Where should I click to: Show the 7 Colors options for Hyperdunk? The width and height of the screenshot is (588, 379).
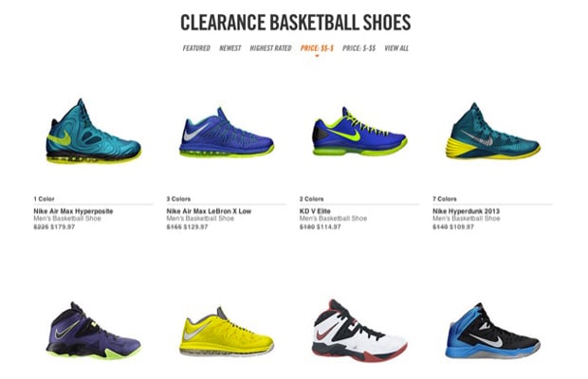[x=445, y=199]
